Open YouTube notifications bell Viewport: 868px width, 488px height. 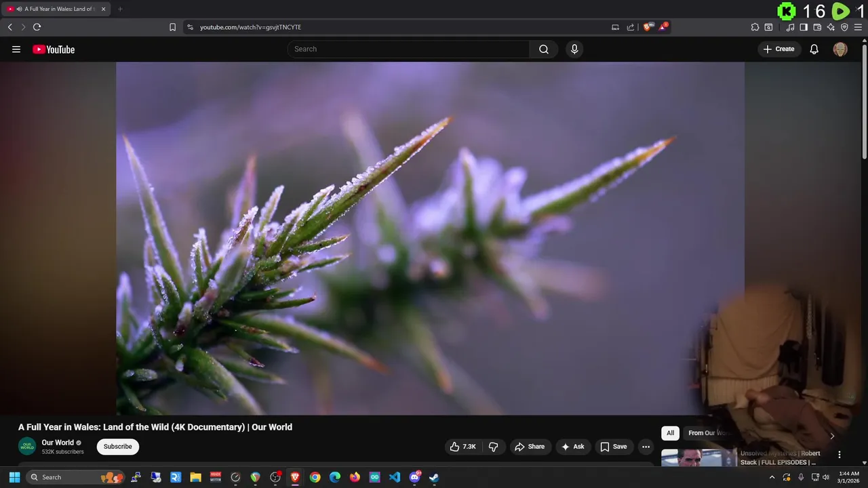click(x=814, y=49)
